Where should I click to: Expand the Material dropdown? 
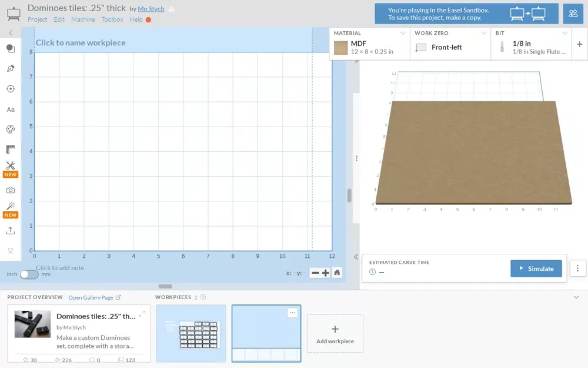pyautogui.click(x=403, y=33)
